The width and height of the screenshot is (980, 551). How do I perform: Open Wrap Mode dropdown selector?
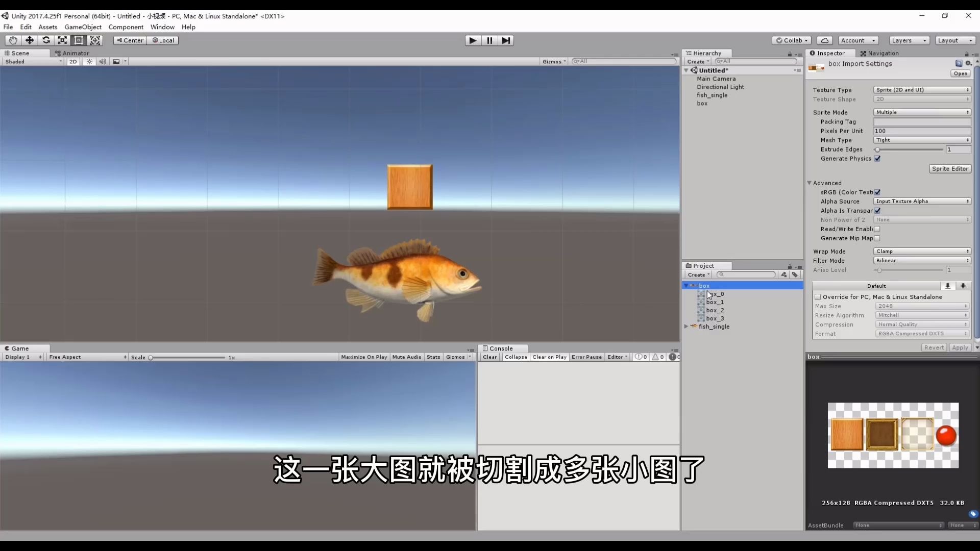[921, 251]
